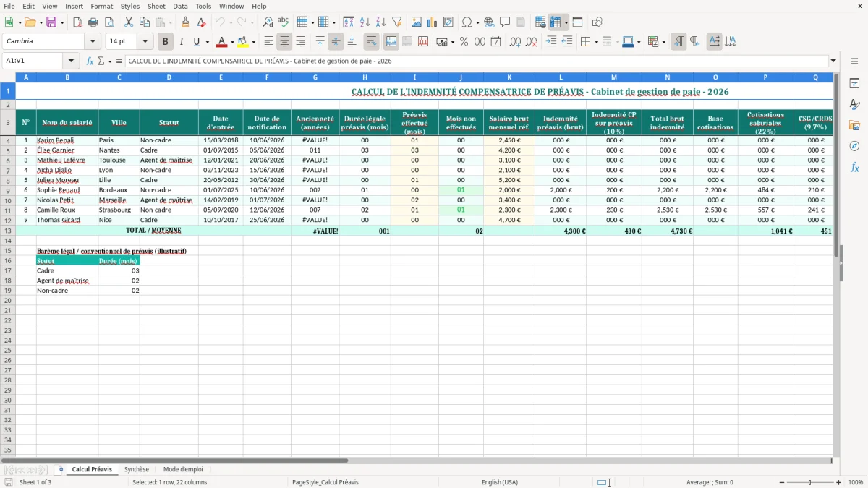Toggle Merge and Center Cells

pyautogui.click(x=391, y=42)
